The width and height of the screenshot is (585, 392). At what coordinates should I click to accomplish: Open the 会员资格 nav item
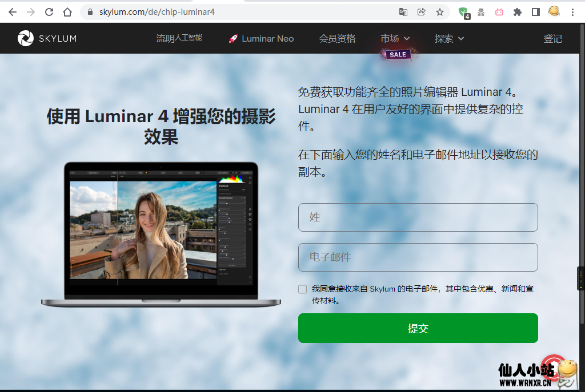click(x=337, y=38)
